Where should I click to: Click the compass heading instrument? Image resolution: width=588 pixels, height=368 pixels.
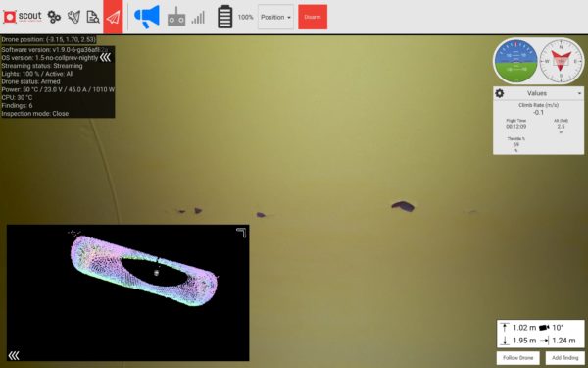pos(561,61)
